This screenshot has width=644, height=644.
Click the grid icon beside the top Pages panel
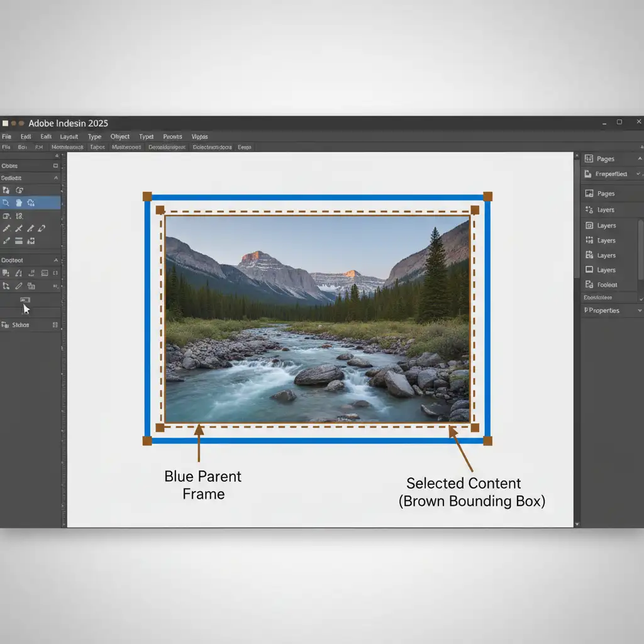[589, 159]
